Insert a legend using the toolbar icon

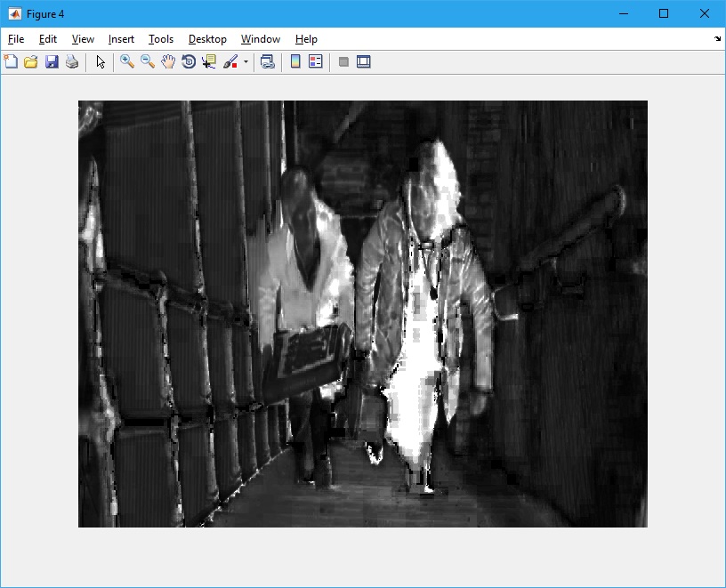point(315,62)
